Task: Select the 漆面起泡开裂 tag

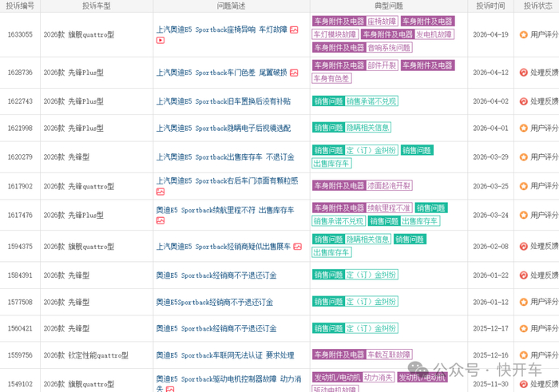Action: 389,186
